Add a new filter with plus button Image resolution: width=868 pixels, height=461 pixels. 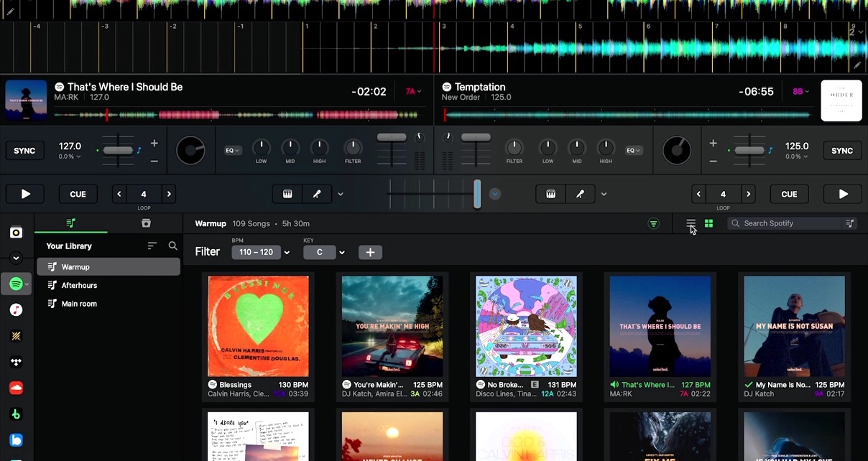coord(370,252)
